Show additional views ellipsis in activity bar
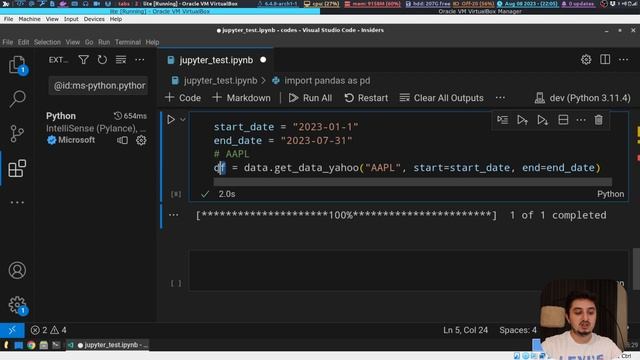 tap(17, 202)
